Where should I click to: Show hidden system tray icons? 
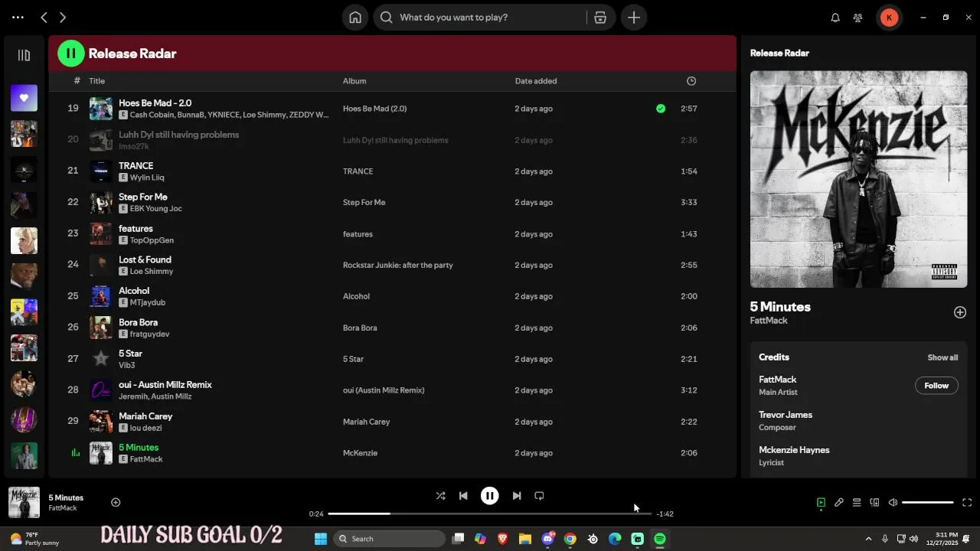(x=868, y=539)
